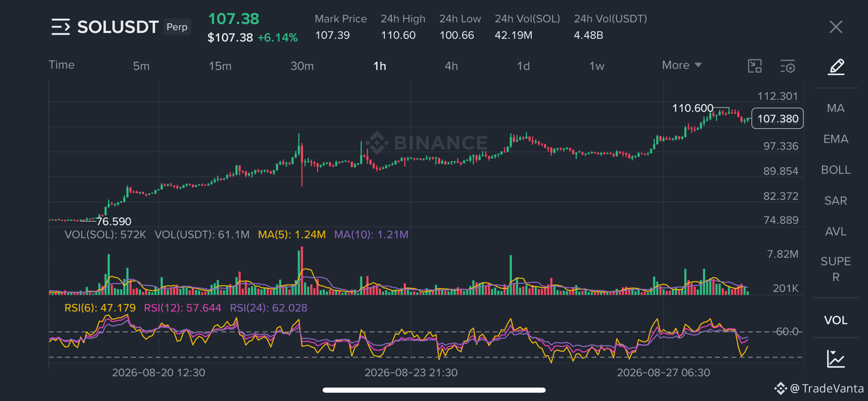Viewport: 868px width, 401px height.
Task: Select the drawing pencil tool
Action: point(836,66)
